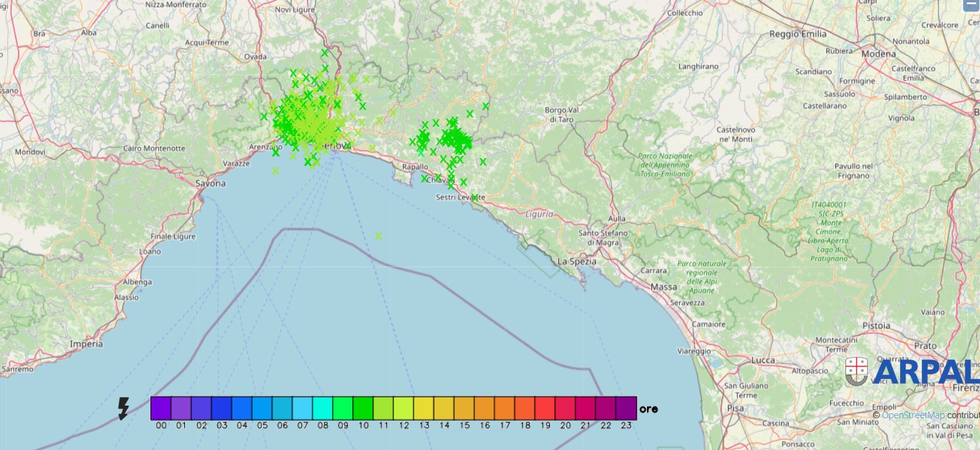Click the zoom out minus button
Image resolution: width=980 pixels, height=450 pixels.
click(971, 5)
